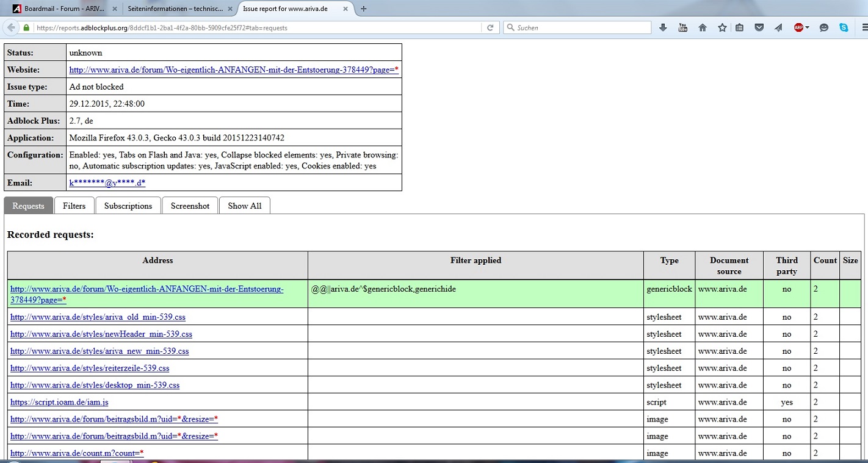Click the Third party column header
This screenshot has width=868, height=463.
[x=787, y=265]
